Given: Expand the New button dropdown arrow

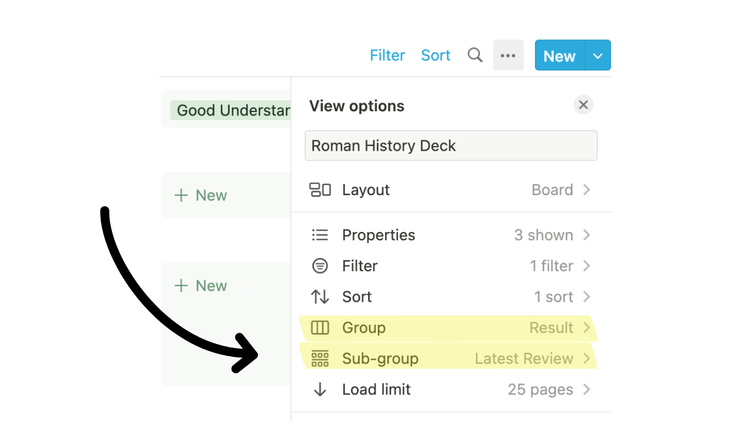Looking at the screenshot, I should coord(598,56).
